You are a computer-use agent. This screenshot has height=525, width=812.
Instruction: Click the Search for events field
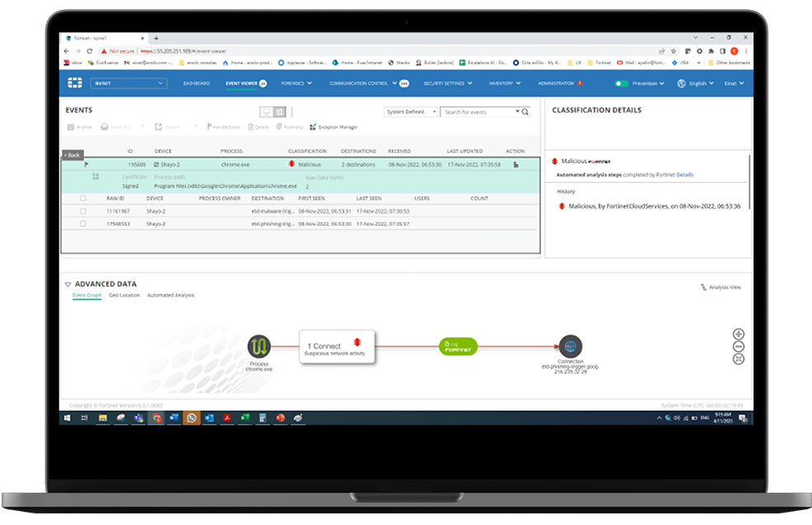tap(478, 112)
